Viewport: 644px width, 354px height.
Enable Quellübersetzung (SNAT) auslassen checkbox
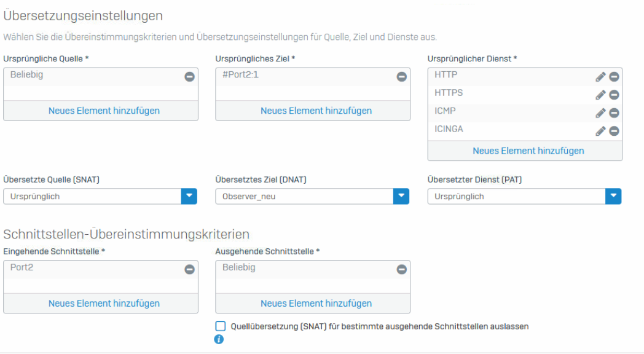pyautogui.click(x=221, y=326)
